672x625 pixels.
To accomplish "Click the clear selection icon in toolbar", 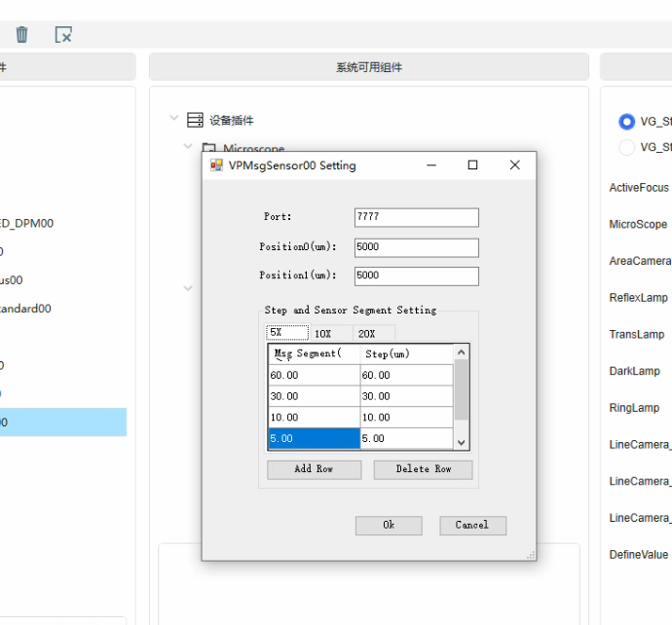I will [63, 35].
